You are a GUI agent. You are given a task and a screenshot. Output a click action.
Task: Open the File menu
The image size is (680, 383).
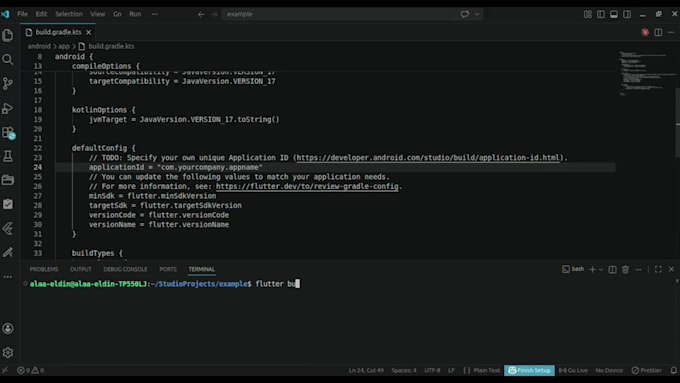pos(23,14)
